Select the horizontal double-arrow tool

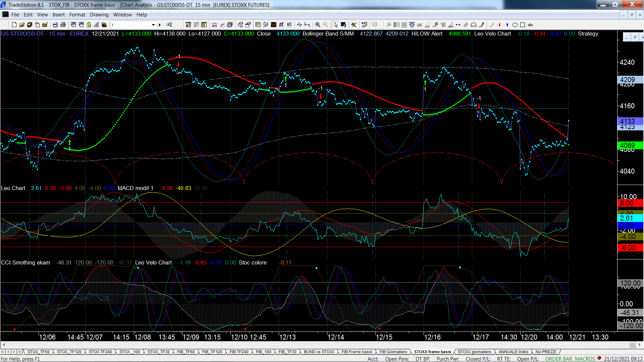coord(458,24)
